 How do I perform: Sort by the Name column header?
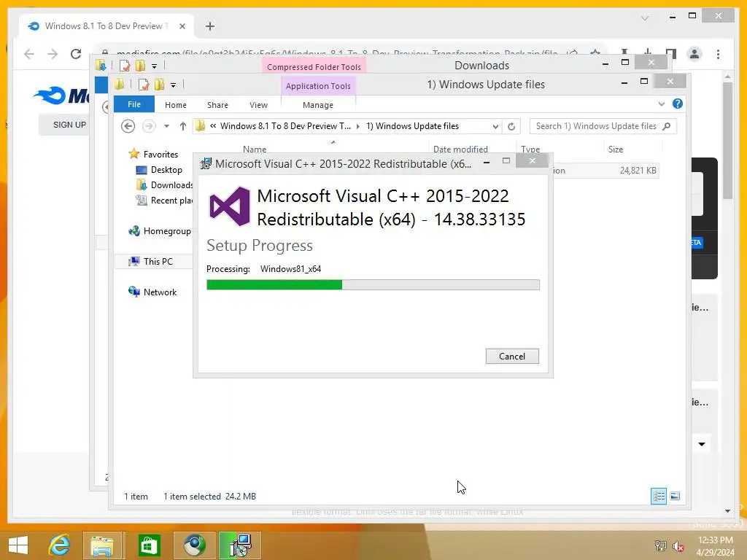coord(255,149)
